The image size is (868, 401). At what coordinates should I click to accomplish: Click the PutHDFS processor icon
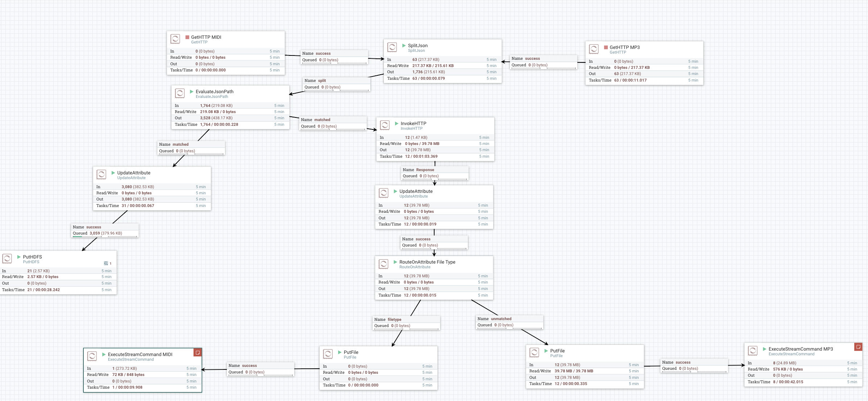click(x=7, y=259)
